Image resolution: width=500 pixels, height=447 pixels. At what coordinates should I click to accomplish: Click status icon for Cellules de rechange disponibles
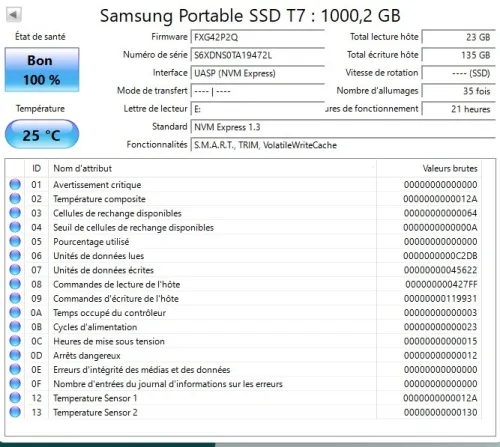tap(15, 213)
